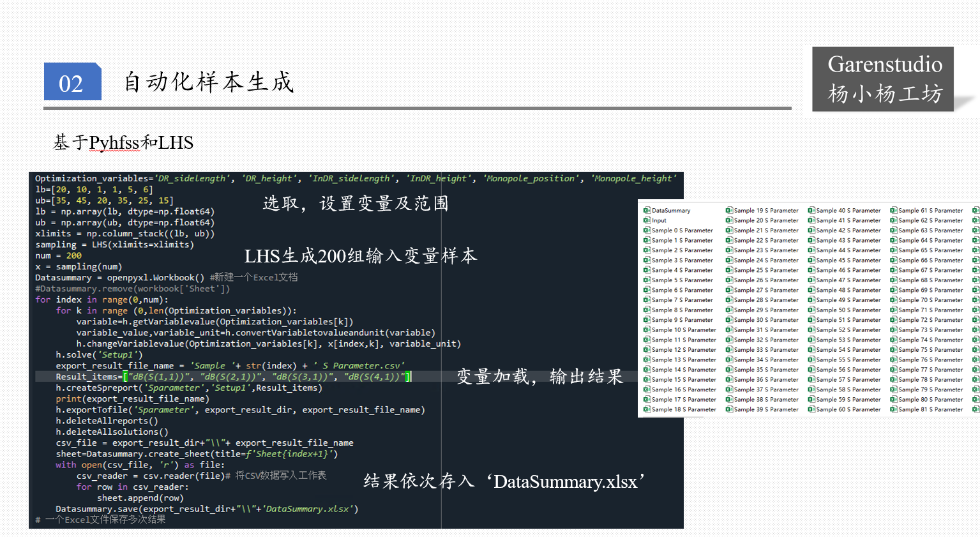Select the file name Sample 28 S Parameter
This screenshot has width=980, height=537.
click(766, 300)
